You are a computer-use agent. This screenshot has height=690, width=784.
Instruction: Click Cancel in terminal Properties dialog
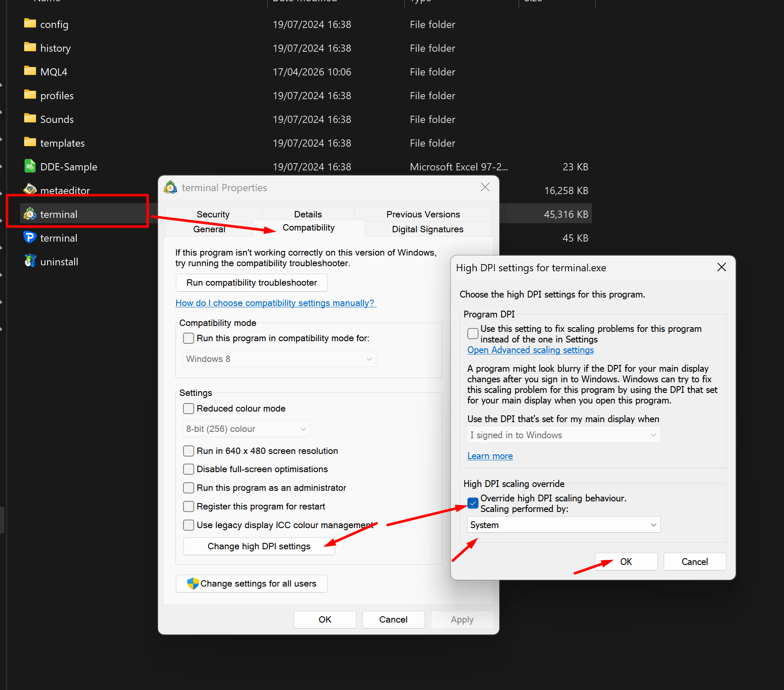393,620
